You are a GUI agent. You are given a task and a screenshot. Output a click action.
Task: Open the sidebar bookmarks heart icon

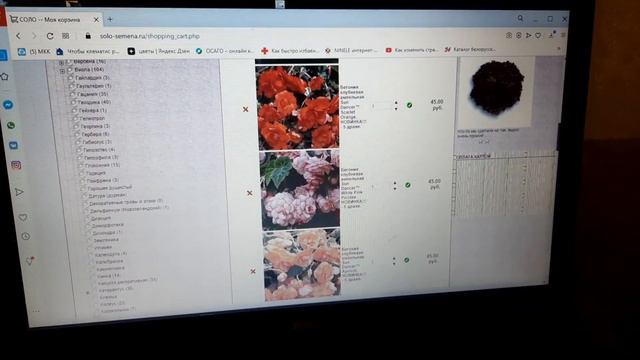tap(23, 217)
